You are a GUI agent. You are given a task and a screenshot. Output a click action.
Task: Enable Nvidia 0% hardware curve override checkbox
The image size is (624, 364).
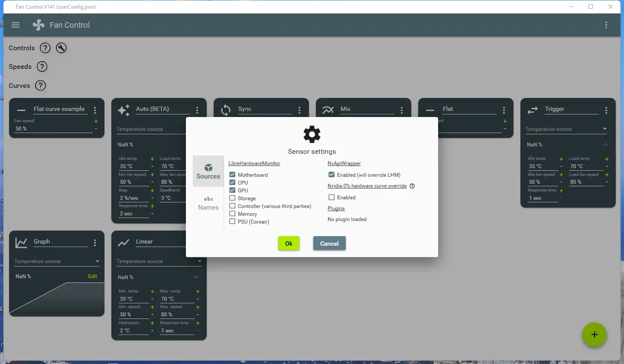click(x=331, y=198)
